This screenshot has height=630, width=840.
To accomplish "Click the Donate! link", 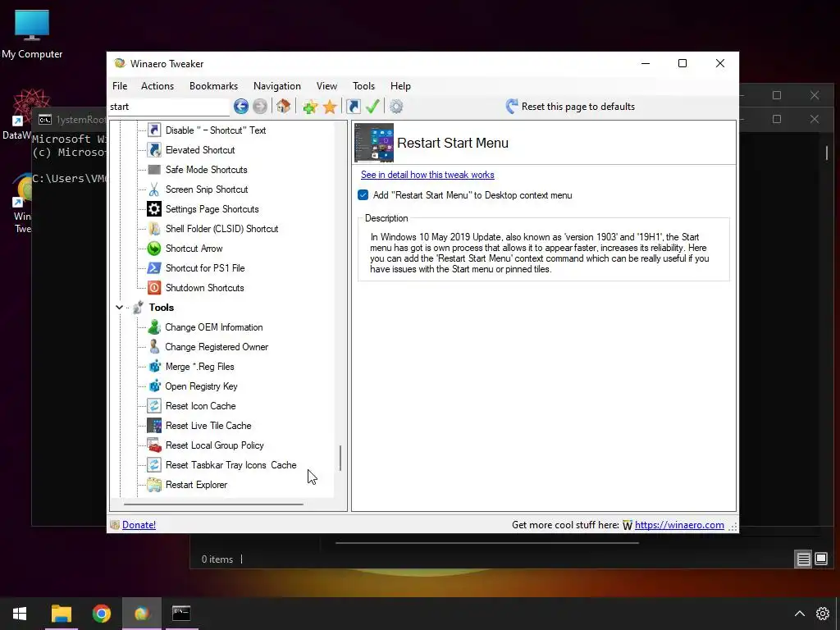I will 139,525.
